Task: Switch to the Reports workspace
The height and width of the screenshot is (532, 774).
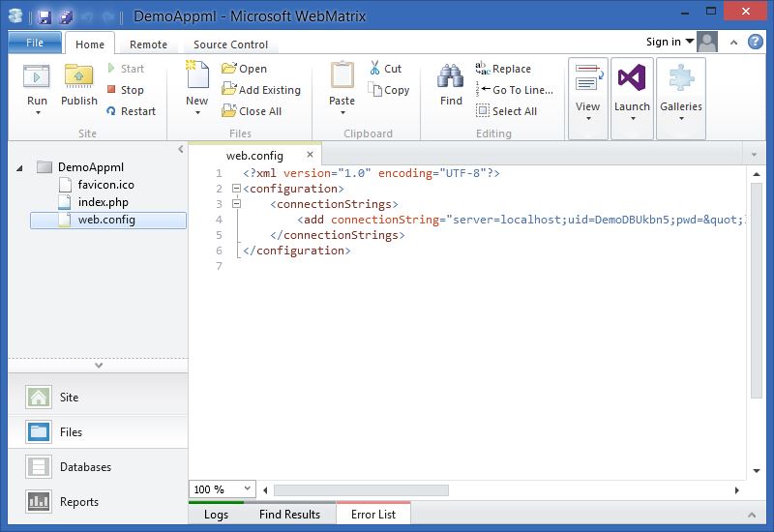Action: (x=98, y=502)
